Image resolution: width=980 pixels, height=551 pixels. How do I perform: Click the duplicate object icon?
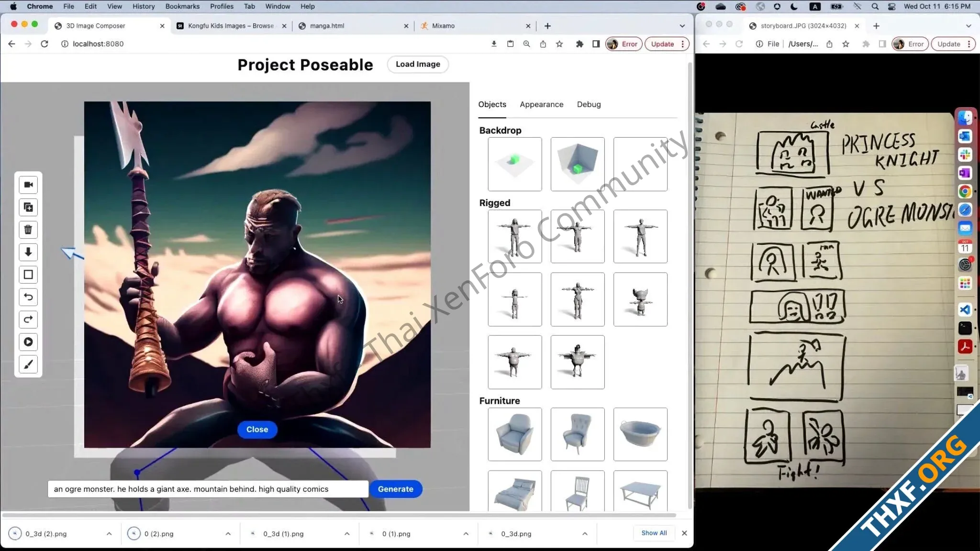(28, 207)
